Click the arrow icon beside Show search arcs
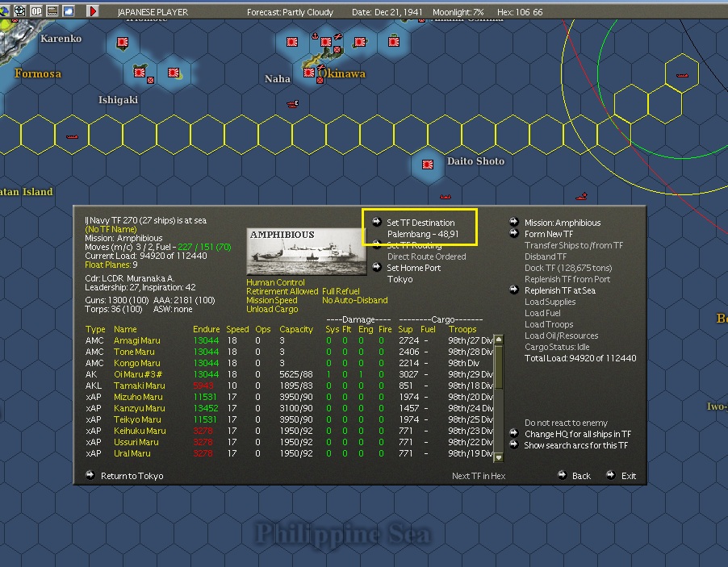Viewport: 728px width, 567px height. [514, 444]
